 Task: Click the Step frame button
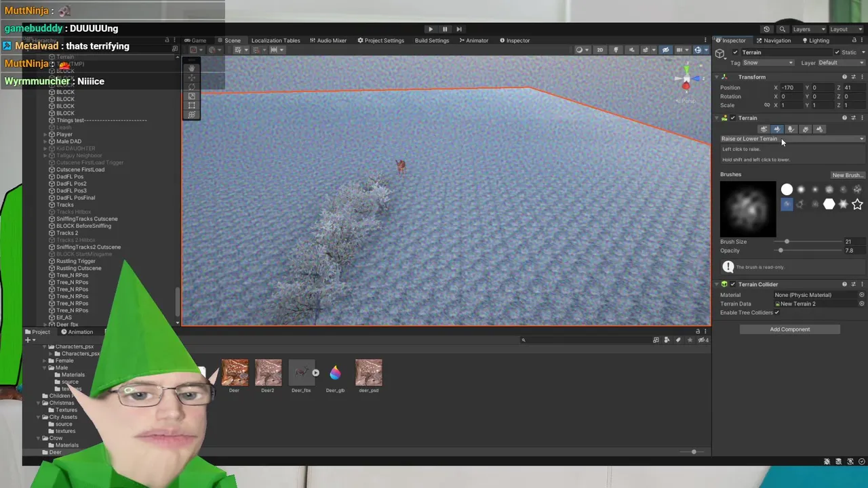click(x=459, y=29)
